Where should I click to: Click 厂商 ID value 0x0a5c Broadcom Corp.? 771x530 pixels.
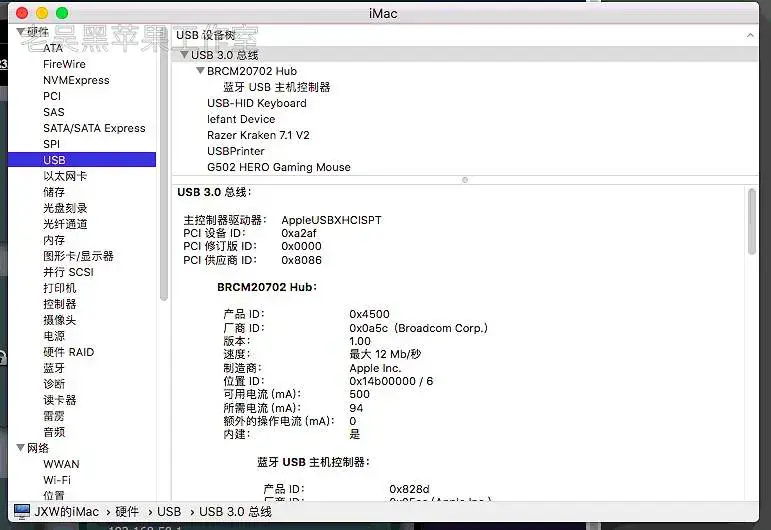coord(418,328)
